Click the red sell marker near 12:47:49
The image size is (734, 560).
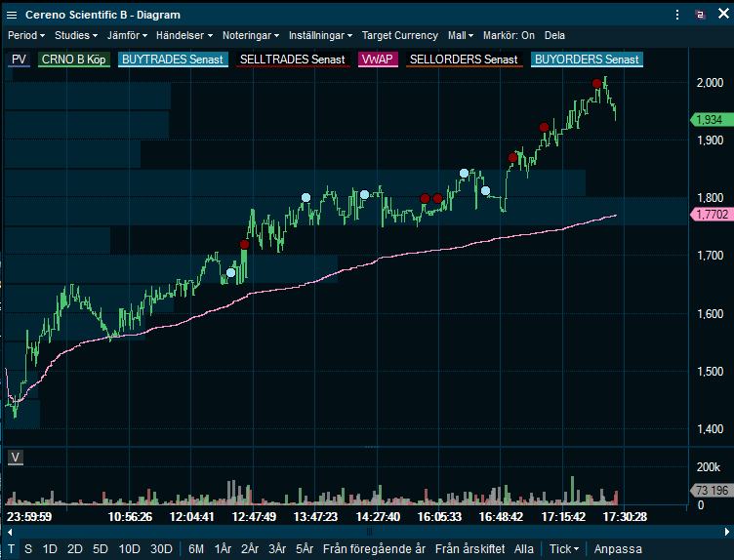[244, 244]
